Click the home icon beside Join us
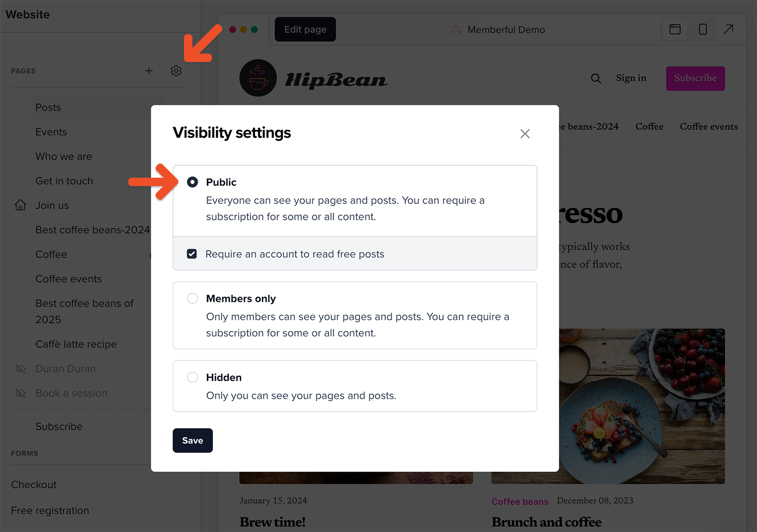The height and width of the screenshot is (532, 757). [x=19, y=205]
